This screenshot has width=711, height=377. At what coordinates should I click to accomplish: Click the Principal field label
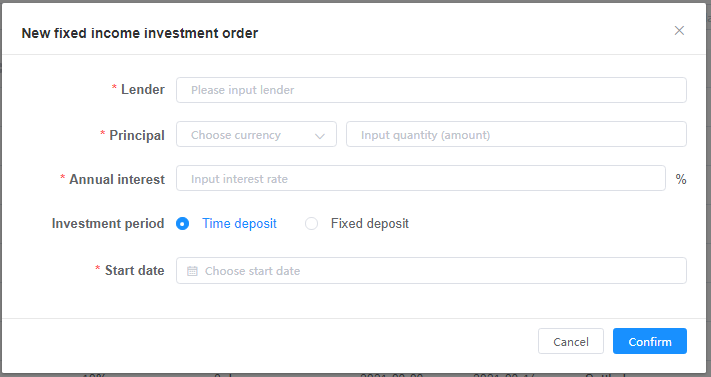pos(136,135)
